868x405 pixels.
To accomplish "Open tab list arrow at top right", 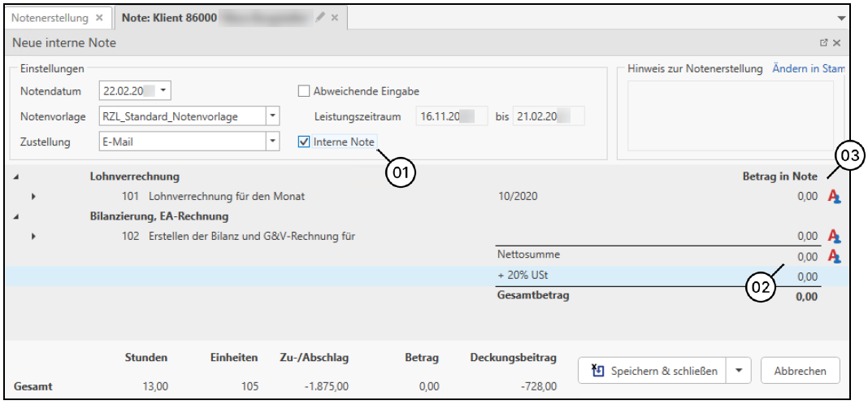I will (840, 18).
